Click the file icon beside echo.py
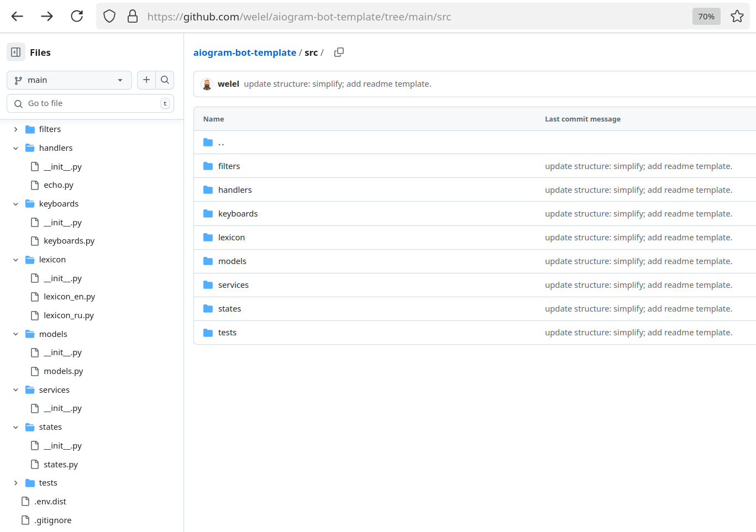This screenshot has width=756, height=532. 35,185
